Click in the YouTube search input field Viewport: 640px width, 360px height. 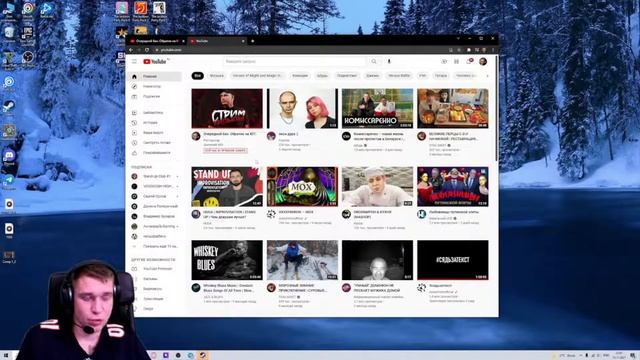[x=294, y=61]
